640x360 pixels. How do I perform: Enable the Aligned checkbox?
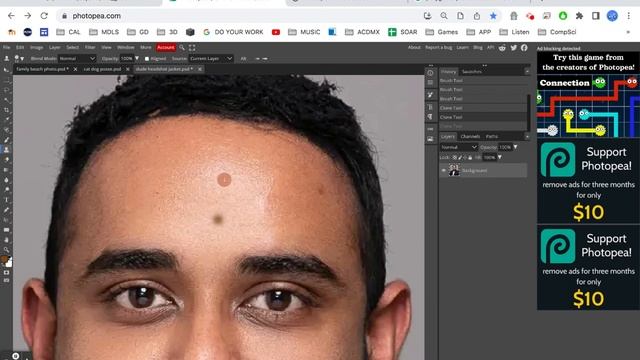click(147, 59)
